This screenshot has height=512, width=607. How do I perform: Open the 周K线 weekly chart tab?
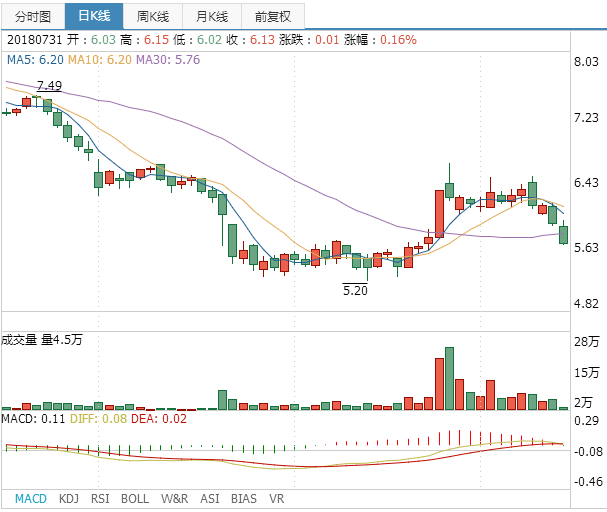click(153, 16)
